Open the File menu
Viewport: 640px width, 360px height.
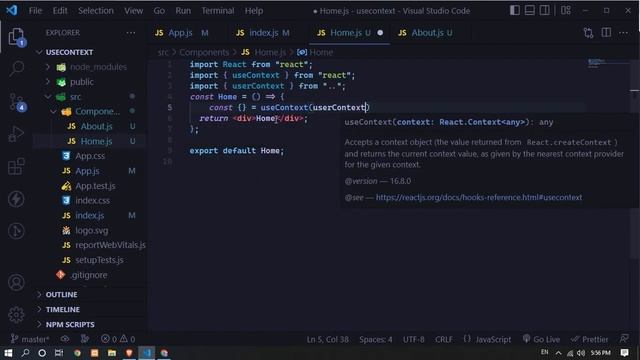pos(35,11)
